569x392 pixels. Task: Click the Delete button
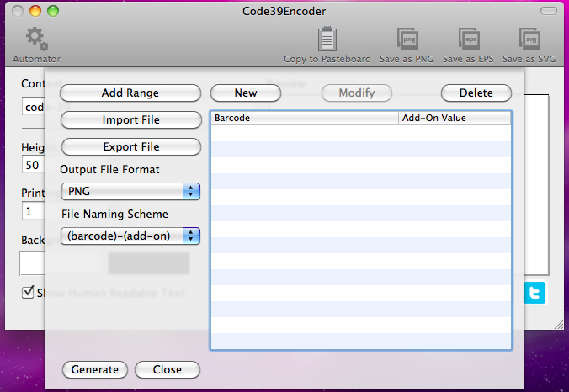coord(476,93)
